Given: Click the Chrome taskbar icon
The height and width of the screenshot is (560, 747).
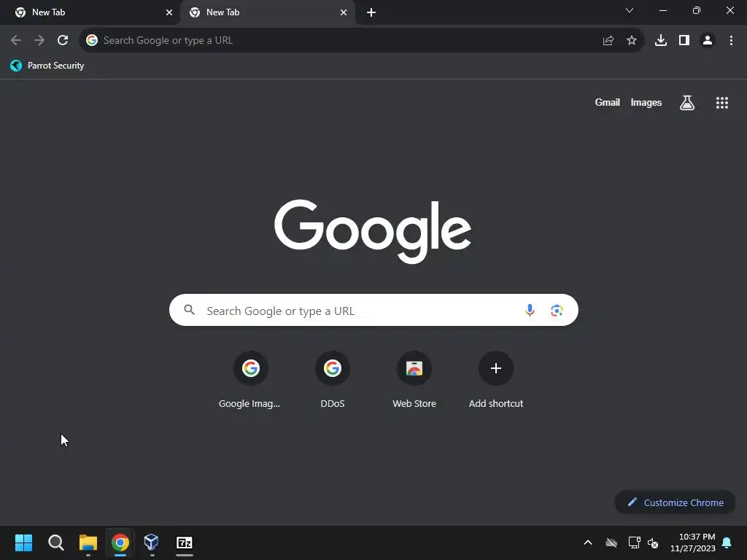Looking at the screenshot, I should (x=120, y=542).
